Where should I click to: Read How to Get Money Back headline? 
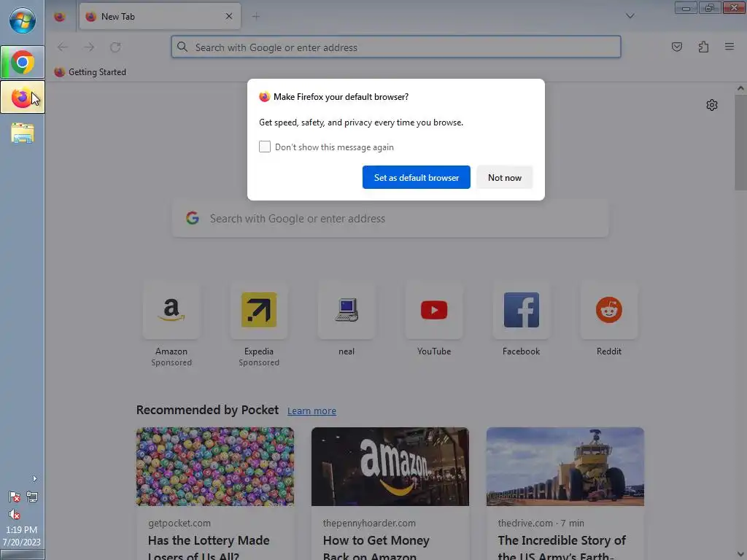click(376, 547)
